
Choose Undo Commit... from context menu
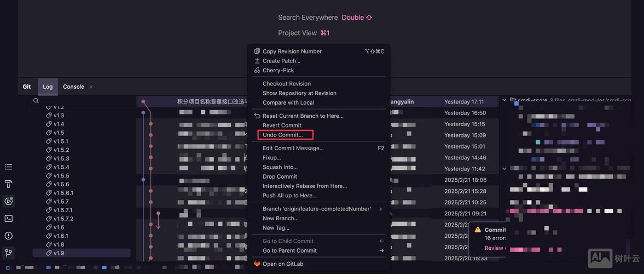(x=282, y=135)
